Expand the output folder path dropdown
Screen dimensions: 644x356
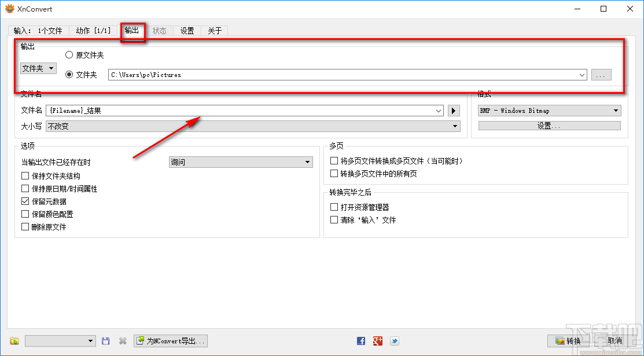[582, 75]
